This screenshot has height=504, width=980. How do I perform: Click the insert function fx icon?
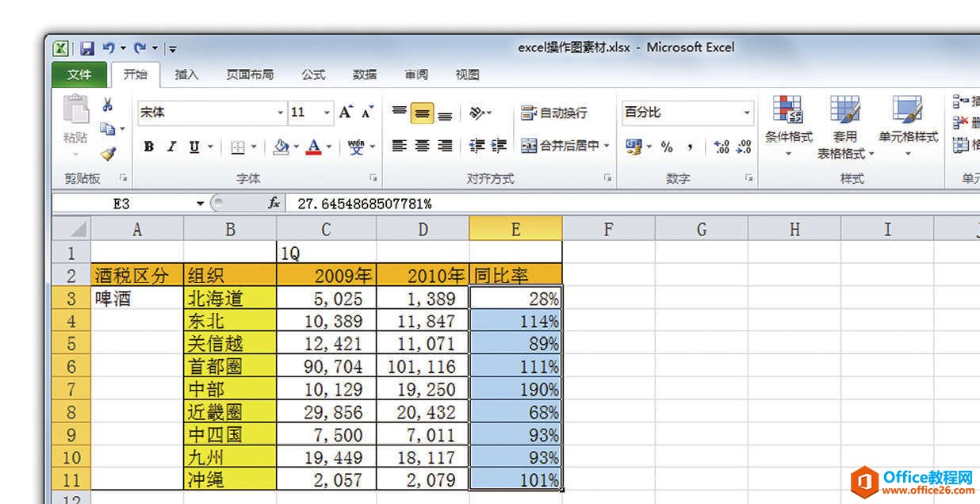274,204
